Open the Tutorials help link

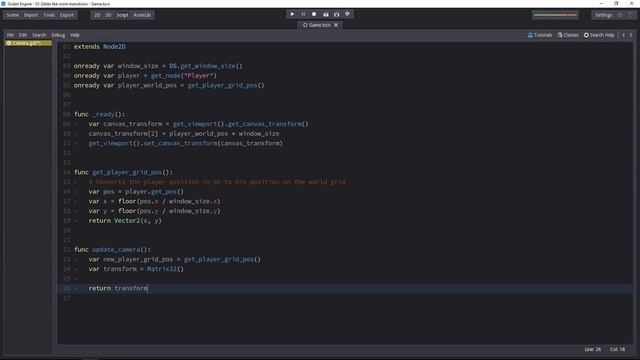pos(540,35)
